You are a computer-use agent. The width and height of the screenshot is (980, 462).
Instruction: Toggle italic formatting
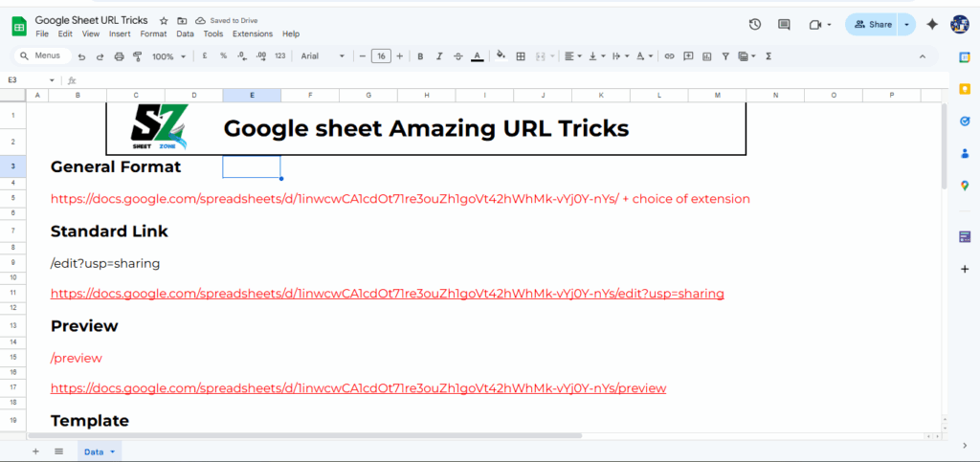pyautogui.click(x=439, y=56)
